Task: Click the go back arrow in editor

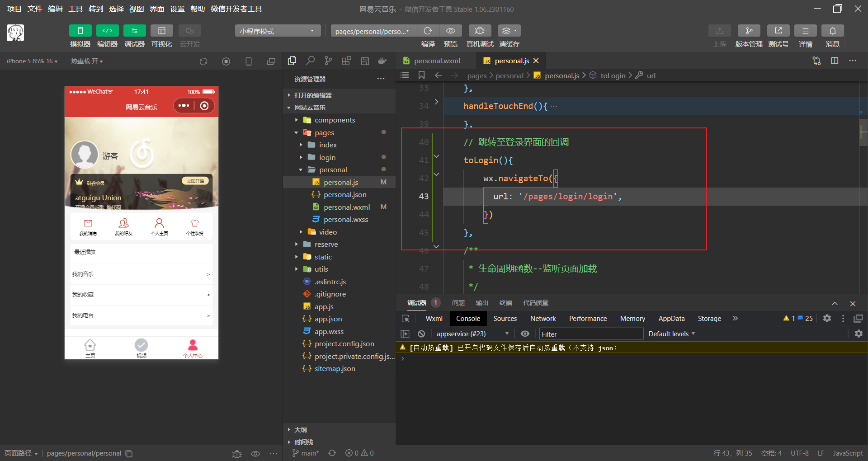Action: point(438,75)
